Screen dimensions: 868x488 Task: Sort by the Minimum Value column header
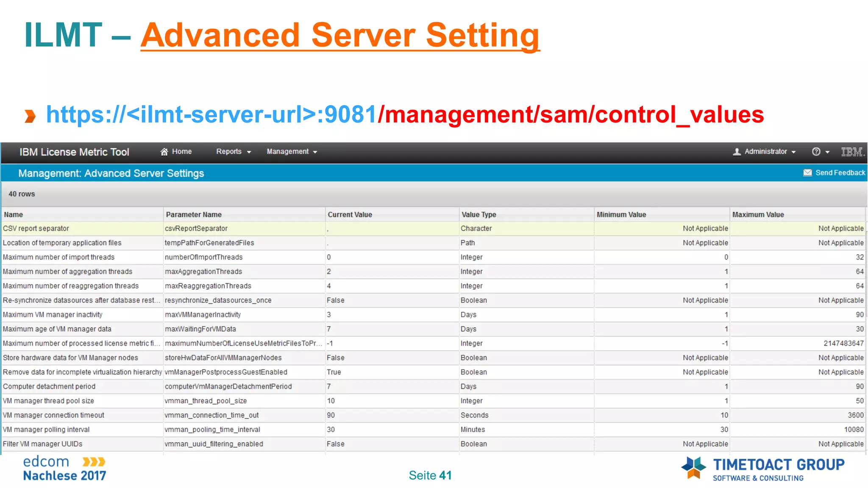coord(662,215)
